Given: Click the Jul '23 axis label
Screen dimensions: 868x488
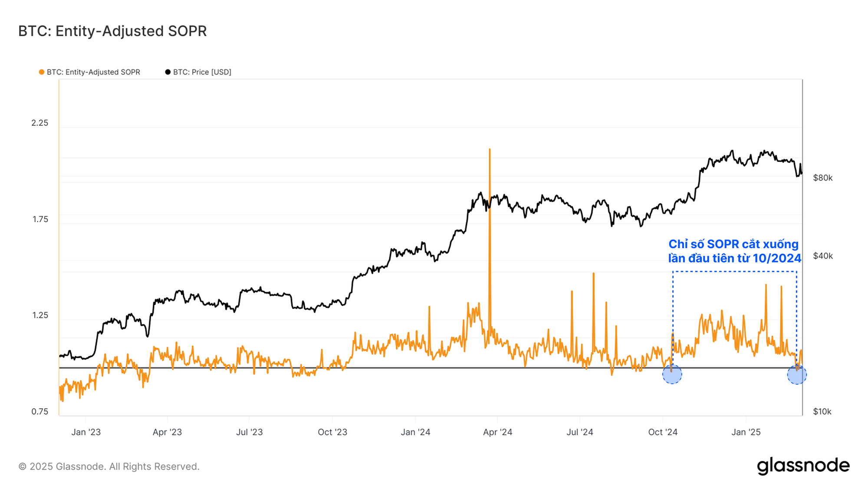Looking at the screenshot, I should pyautogui.click(x=249, y=432).
